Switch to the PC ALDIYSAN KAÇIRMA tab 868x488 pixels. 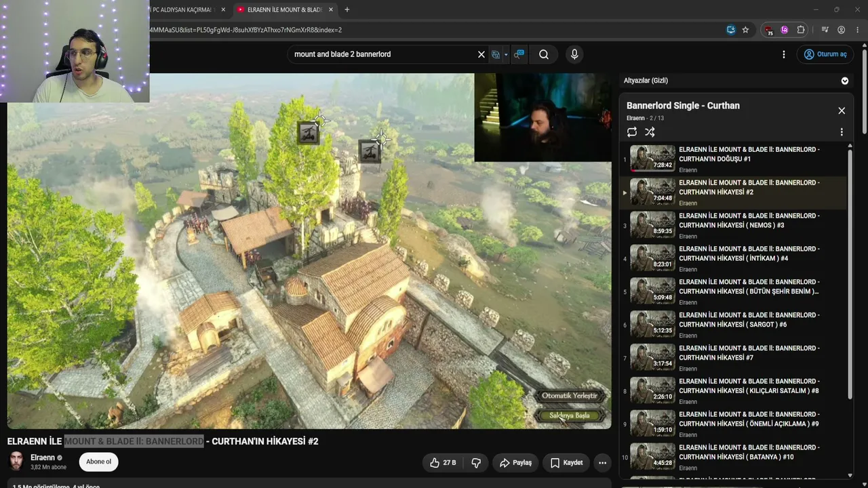click(182, 9)
